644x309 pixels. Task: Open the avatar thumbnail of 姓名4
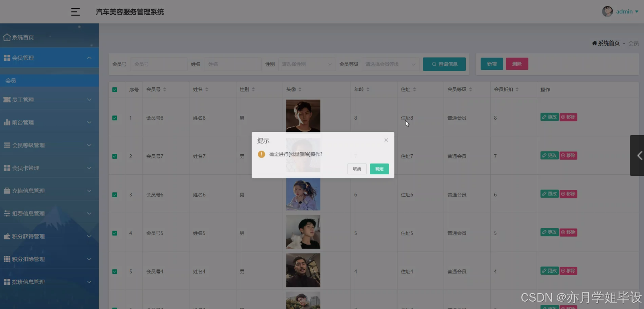click(303, 270)
